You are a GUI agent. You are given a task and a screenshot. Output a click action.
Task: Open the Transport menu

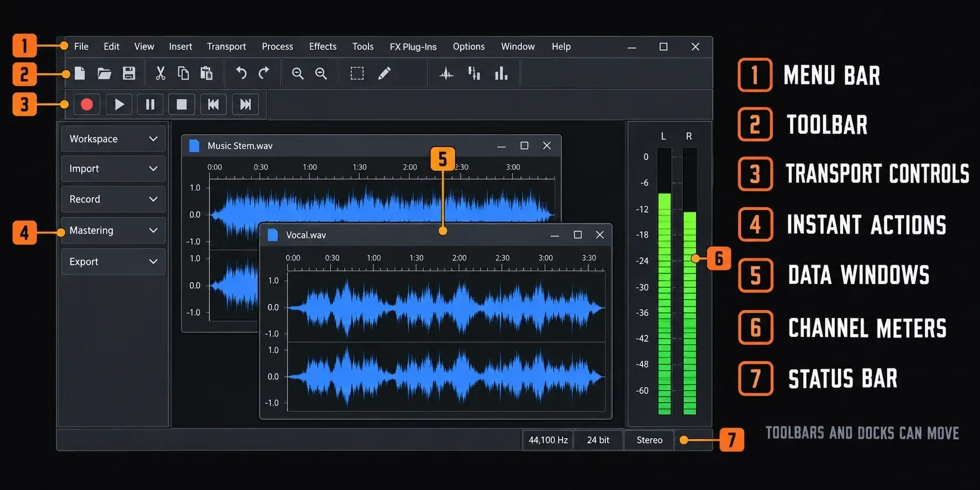[226, 46]
